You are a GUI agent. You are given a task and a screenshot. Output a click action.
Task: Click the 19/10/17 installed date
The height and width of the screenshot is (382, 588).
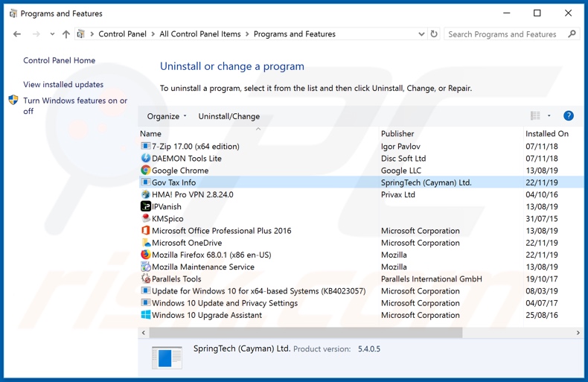(x=542, y=278)
